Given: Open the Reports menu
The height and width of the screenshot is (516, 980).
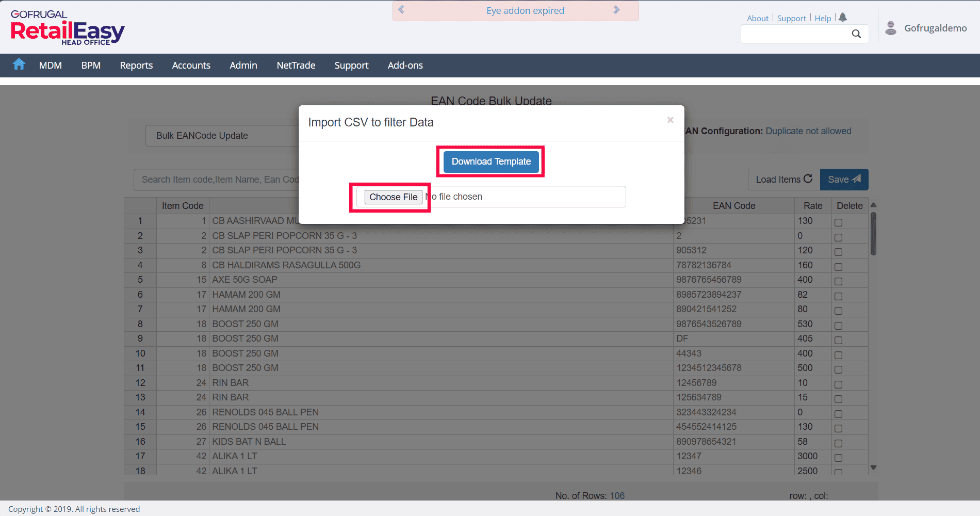Looking at the screenshot, I should coord(136,66).
